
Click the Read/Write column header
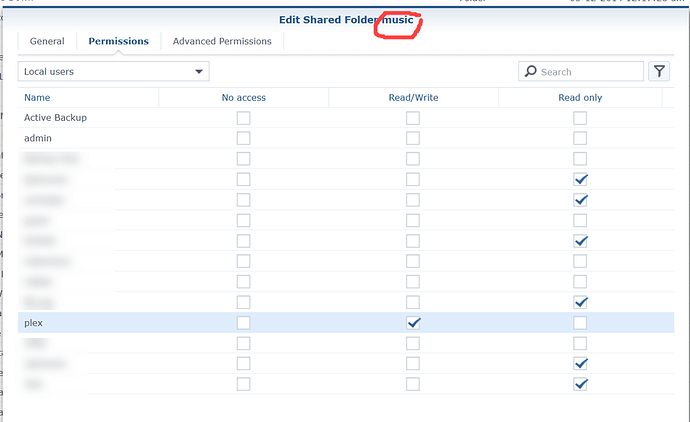coord(413,98)
